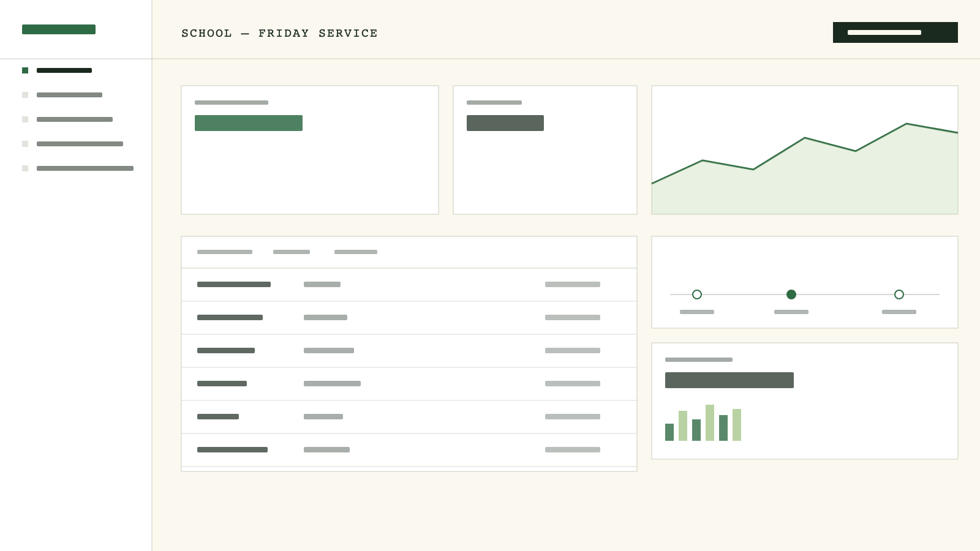Viewport: 980px width, 551px height.
Task: Click the small green bar chart
Action: click(703, 422)
